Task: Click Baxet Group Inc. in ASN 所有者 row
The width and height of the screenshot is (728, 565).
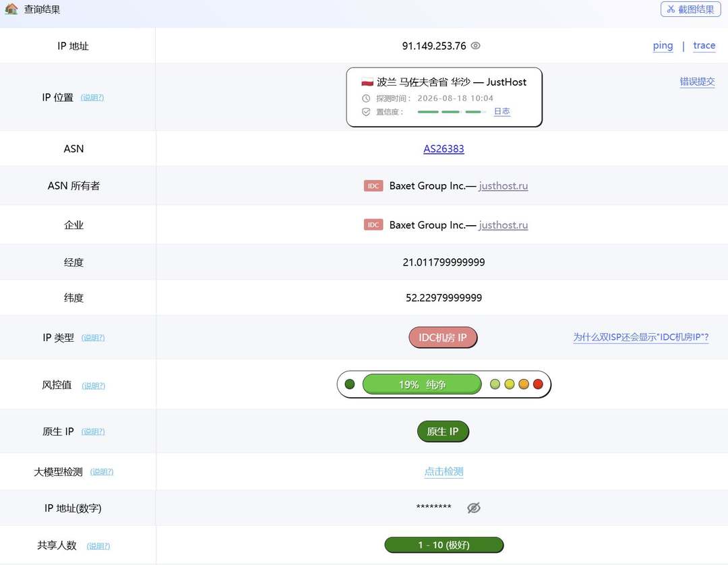Action: (427, 185)
